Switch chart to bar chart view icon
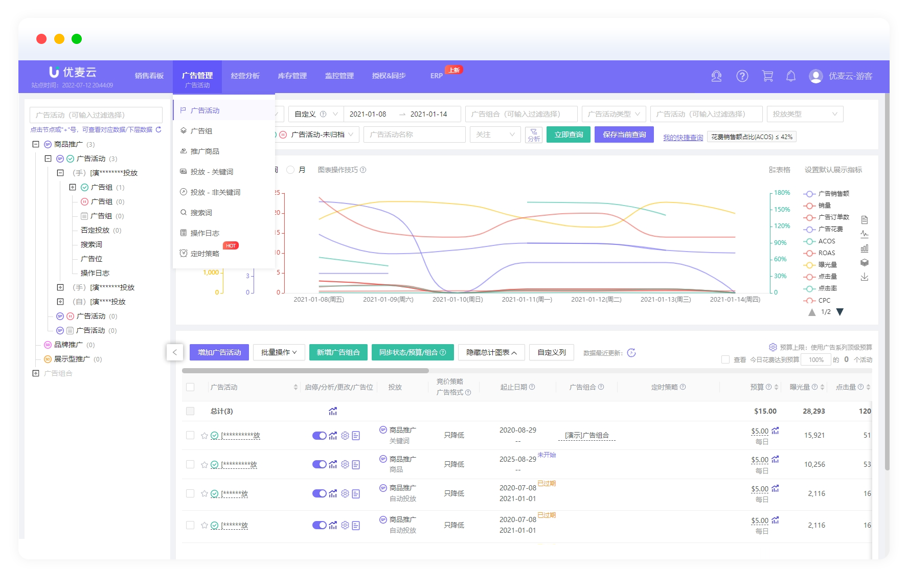 864,248
